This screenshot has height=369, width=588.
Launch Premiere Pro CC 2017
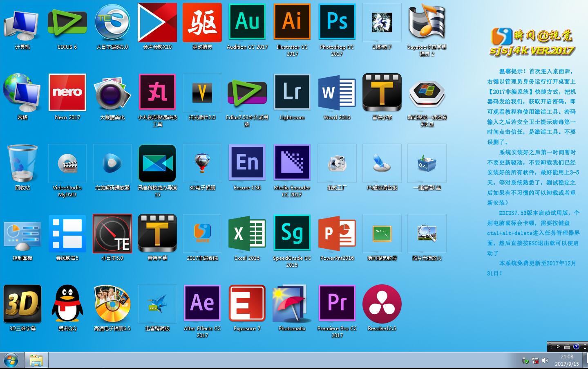tap(337, 303)
